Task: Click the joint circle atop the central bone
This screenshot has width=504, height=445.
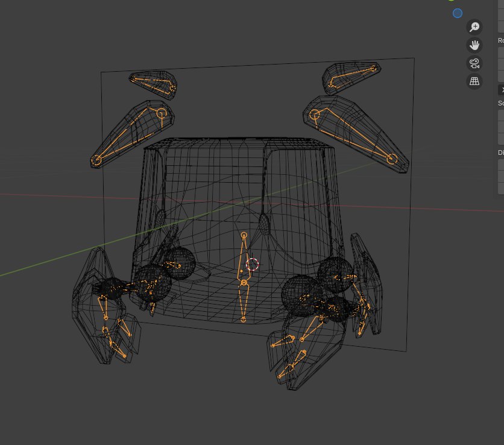Action: pyautogui.click(x=244, y=235)
